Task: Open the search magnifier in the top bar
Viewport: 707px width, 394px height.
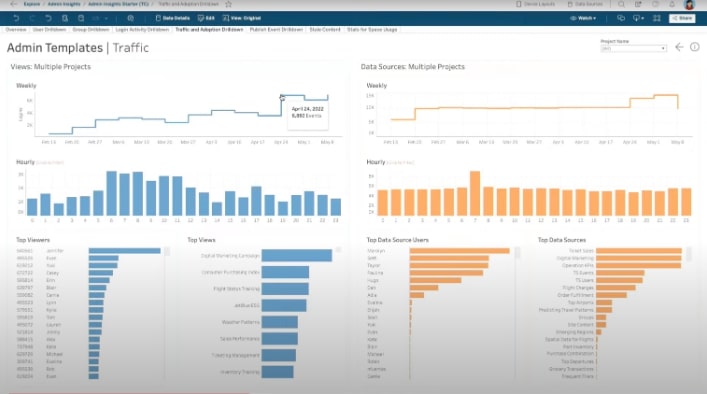Action: click(621, 4)
